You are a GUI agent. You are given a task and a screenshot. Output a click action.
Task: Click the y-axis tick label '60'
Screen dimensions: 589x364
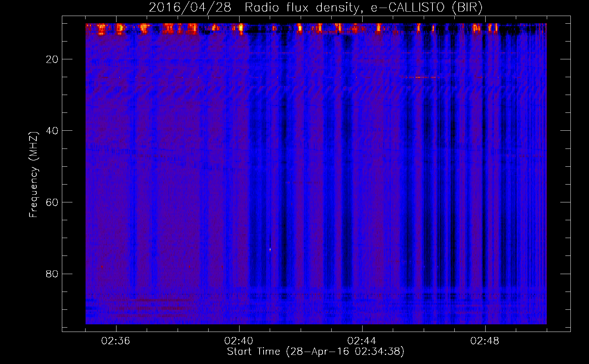(x=52, y=202)
